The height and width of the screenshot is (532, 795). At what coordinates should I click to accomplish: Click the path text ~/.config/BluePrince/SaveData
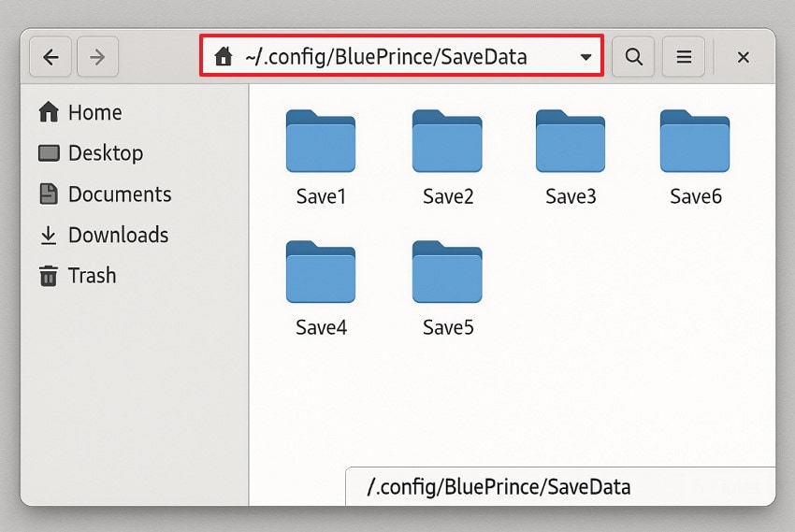pyautogui.click(x=386, y=57)
